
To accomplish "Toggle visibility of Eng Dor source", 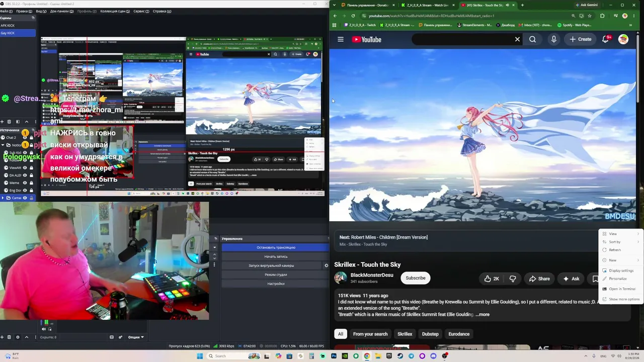I will pos(25,191).
